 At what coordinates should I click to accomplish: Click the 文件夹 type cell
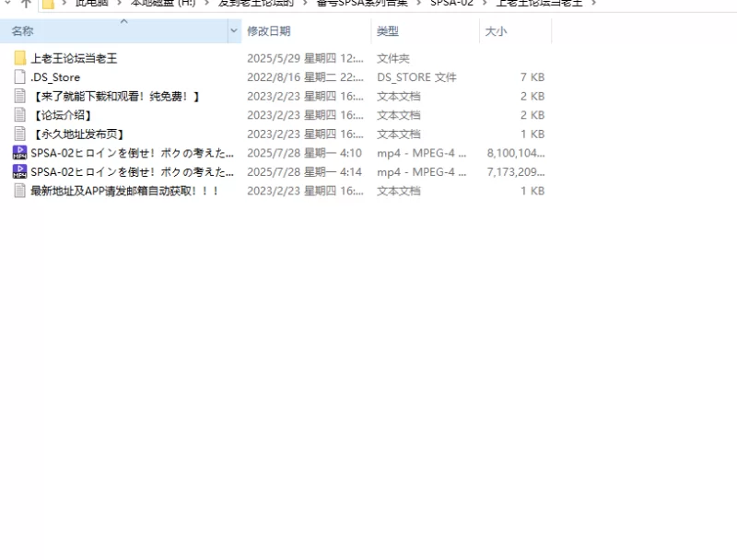tap(393, 58)
